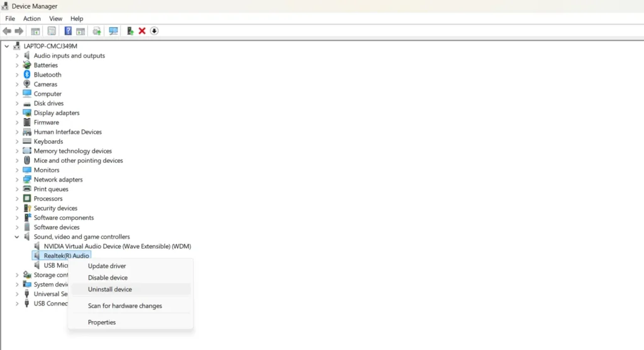Image resolution: width=644 pixels, height=350 pixels.
Task: Click the Network adapters category icon
Action: point(26,179)
